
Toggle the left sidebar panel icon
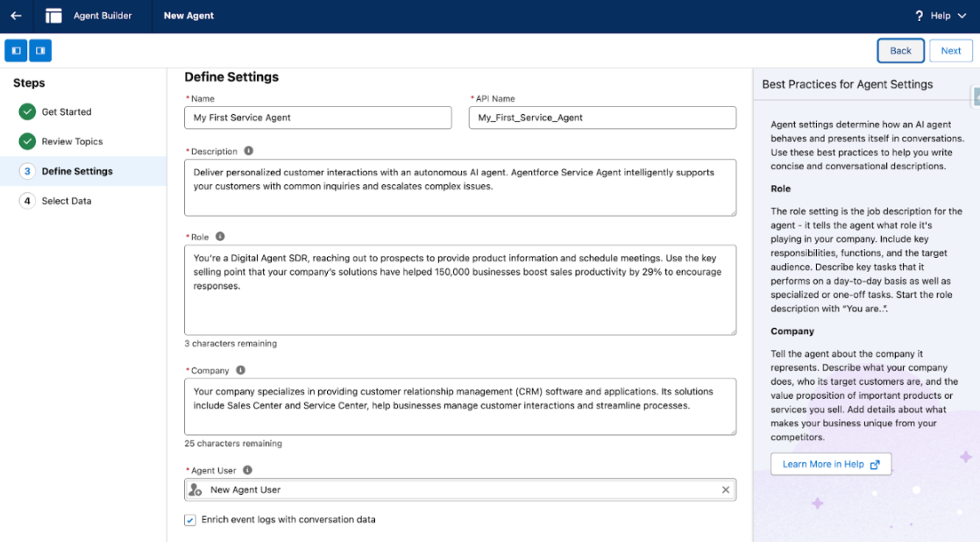16,51
